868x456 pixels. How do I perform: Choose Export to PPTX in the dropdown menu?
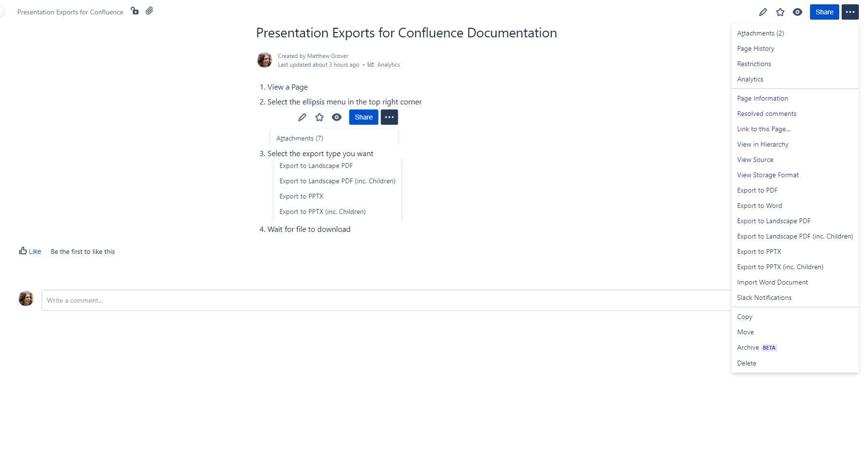pos(795,251)
